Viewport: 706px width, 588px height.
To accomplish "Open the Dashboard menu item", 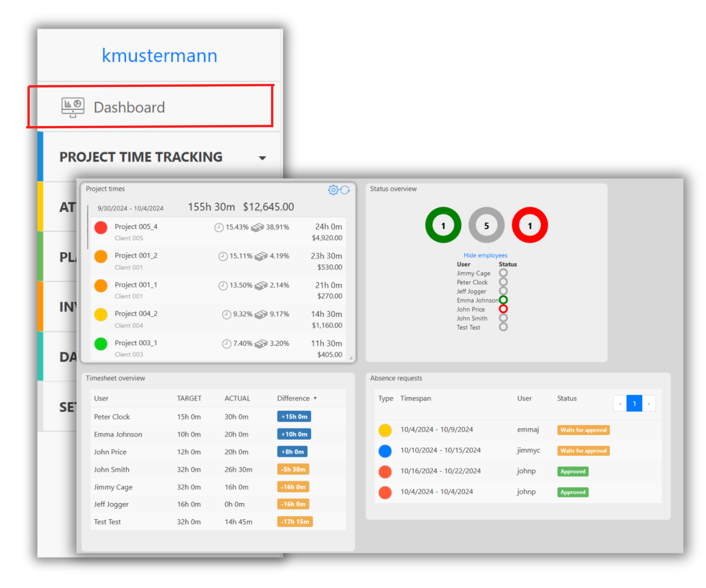I will 129,107.
